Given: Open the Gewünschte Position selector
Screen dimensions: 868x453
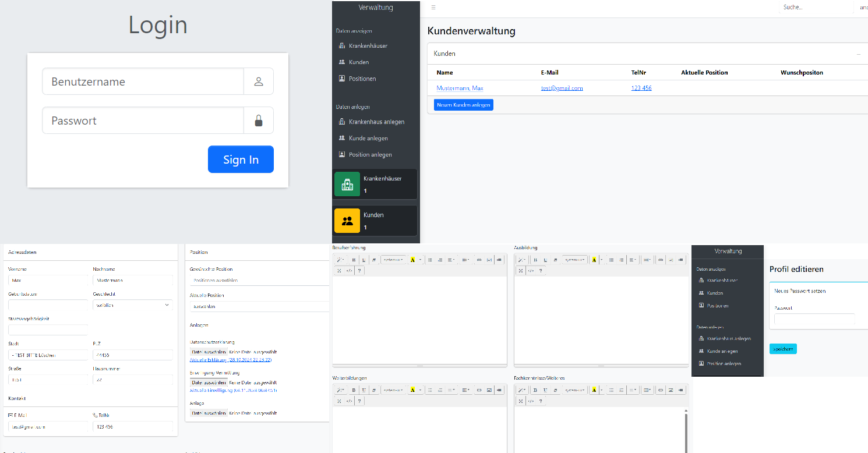Looking at the screenshot, I should click(260, 280).
